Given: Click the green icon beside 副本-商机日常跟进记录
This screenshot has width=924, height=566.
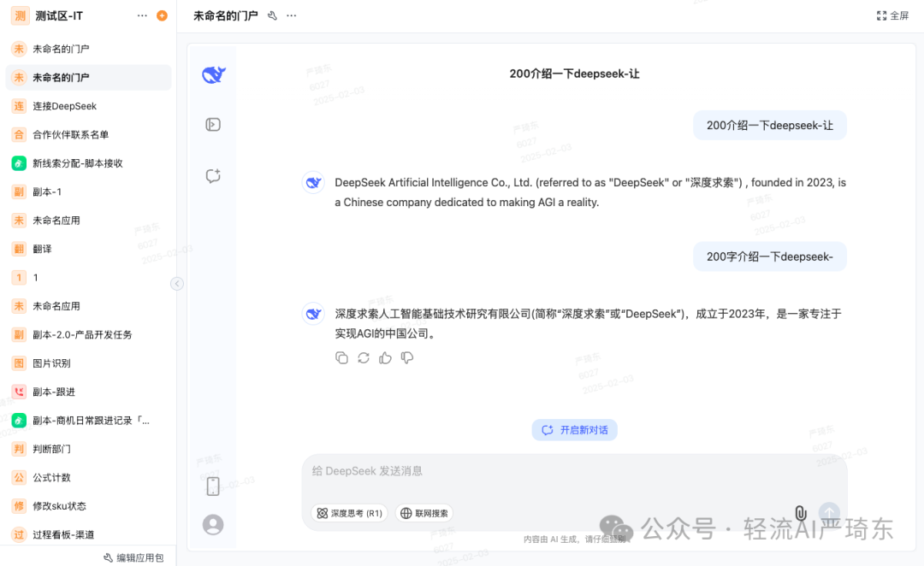Looking at the screenshot, I should tap(19, 420).
